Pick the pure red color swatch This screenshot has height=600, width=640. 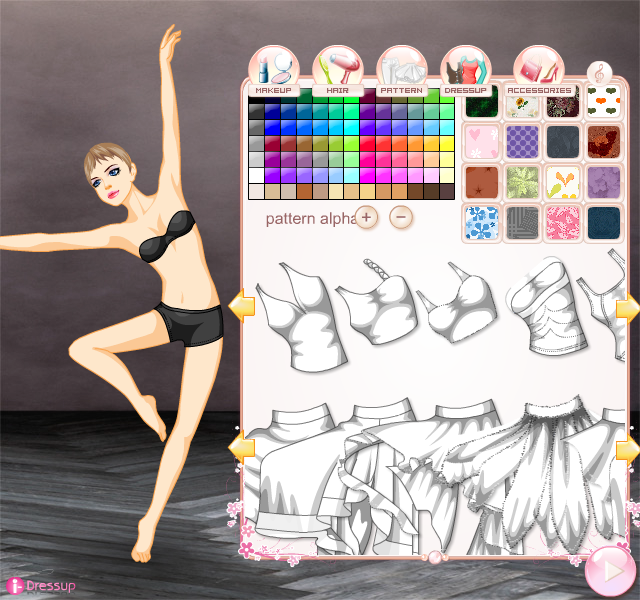tap(367, 144)
